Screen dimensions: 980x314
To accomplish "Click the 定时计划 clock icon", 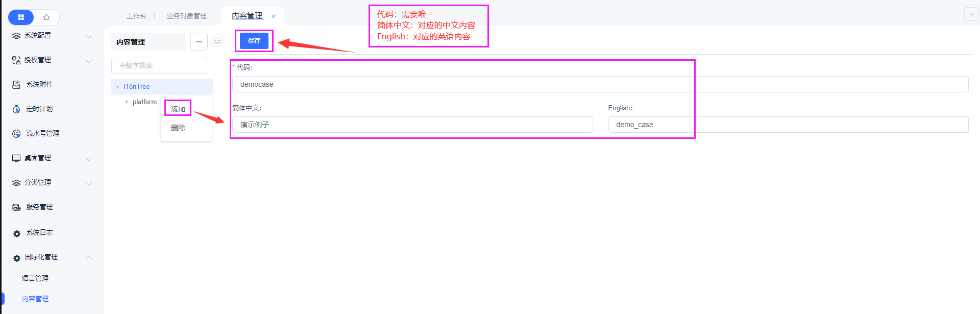I will pos(16,109).
